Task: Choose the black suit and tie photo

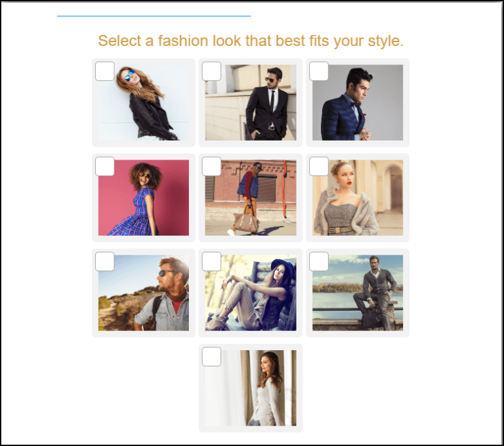Action: pos(251,102)
